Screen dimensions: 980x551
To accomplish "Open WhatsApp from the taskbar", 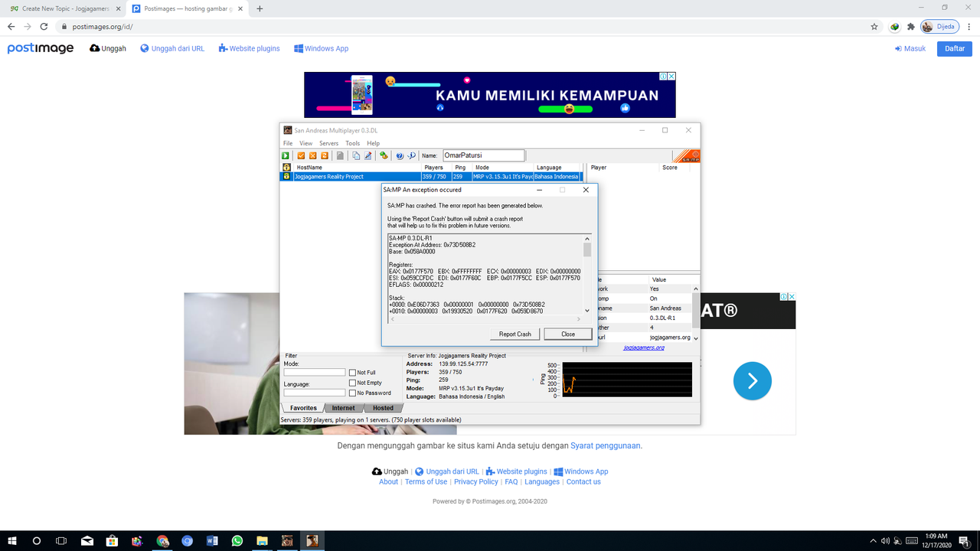I will (x=237, y=540).
